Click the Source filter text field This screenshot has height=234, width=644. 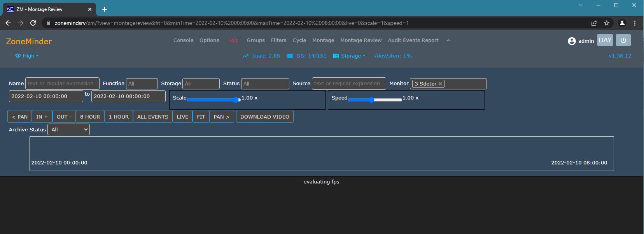pyautogui.click(x=349, y=84)
